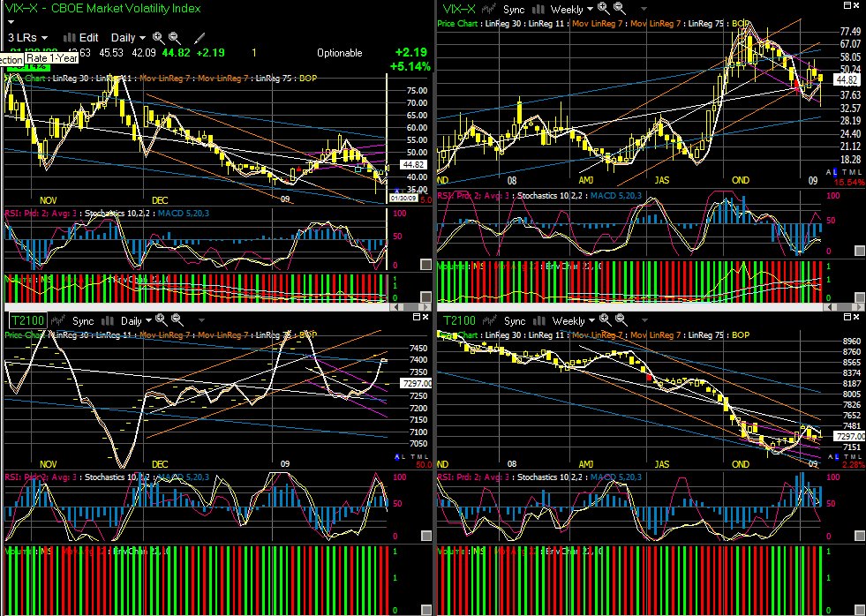Click the boxed T2100 symbol field
Viewport: 866px width, 616px height.
27,320
